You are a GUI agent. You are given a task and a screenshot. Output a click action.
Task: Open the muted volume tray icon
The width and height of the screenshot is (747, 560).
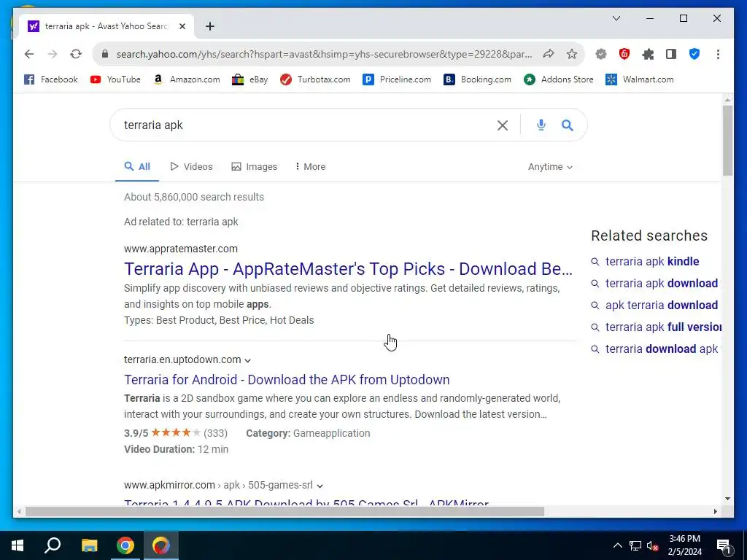click(x=653, y=545)
